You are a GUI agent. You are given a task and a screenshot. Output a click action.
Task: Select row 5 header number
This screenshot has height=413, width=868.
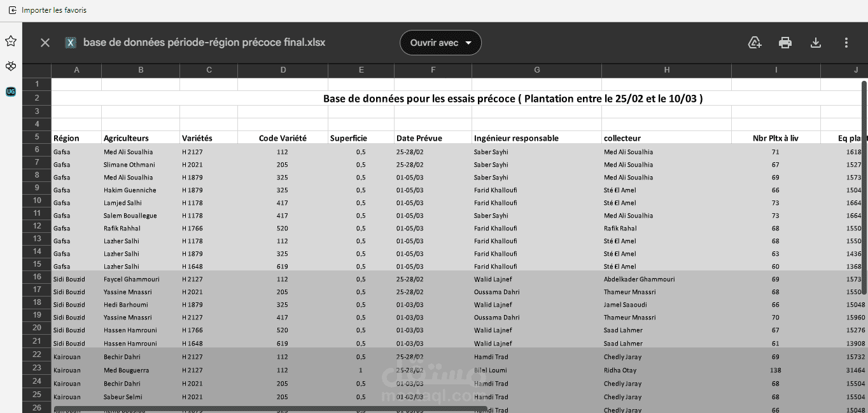[x=37, y=137]
